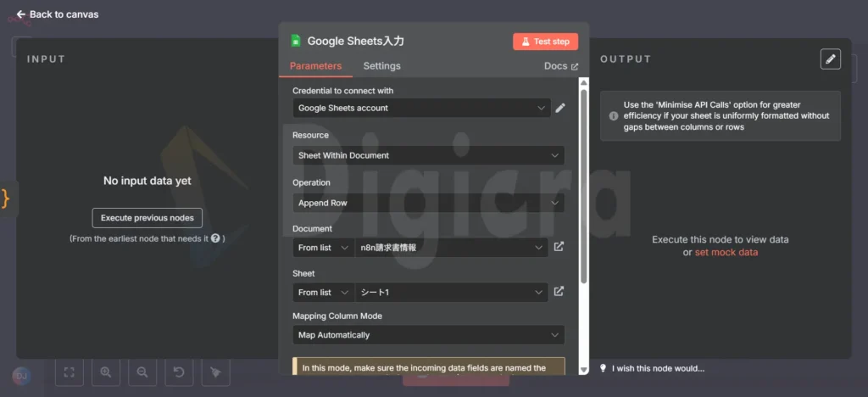This screenshot has height=397, width=868.
Task: Edit the Google Sheets credential with the pencil icon
Action: pyautogui.click(x=560, y=108)
